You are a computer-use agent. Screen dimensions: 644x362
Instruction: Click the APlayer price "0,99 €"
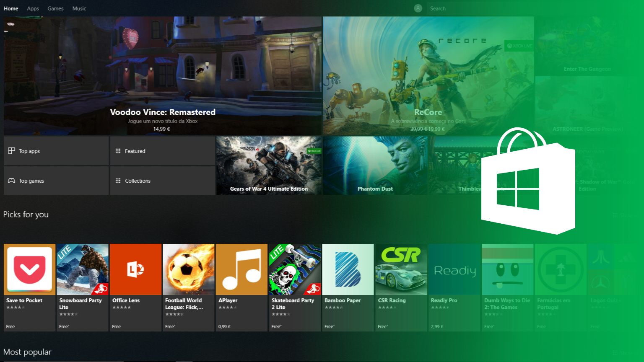click(x=224, y=326)
